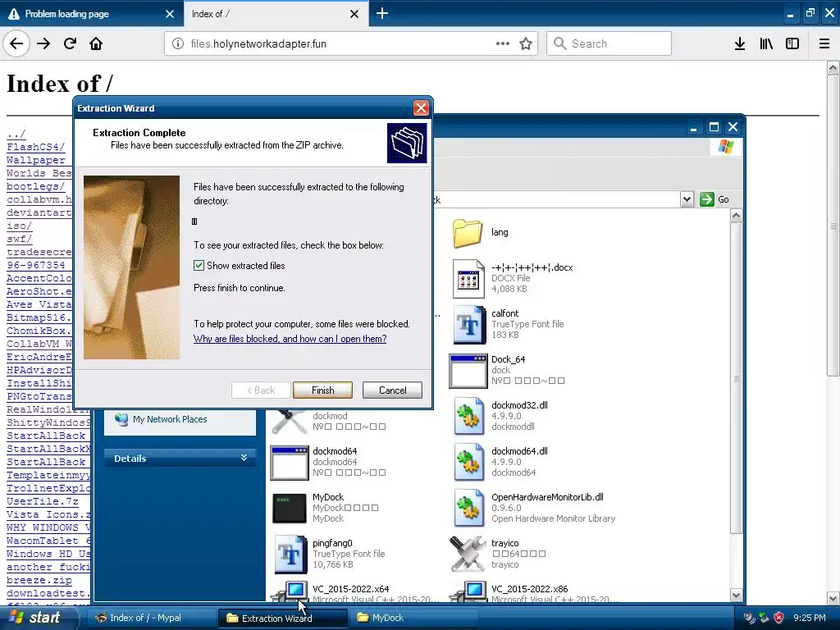This screenshot has height=630, width=840.
Task: Open the browser hamburger menu
Action: point(824,44)
